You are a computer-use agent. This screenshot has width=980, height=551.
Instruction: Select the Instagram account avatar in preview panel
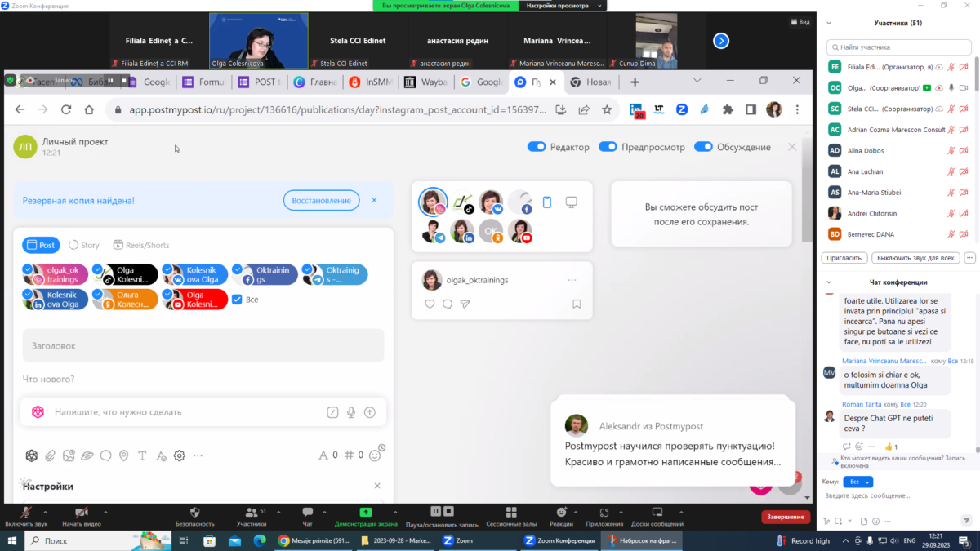pos(433,202)
